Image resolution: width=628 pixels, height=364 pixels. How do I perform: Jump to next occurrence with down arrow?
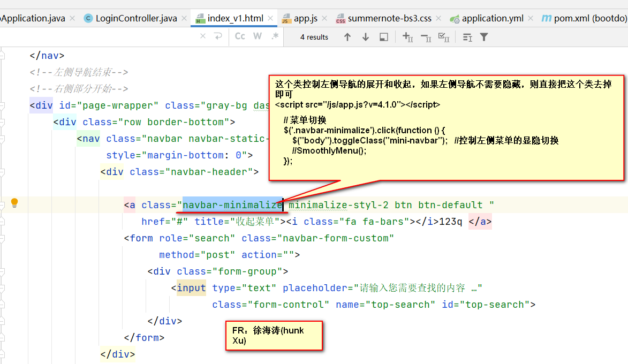click(x=365, y=37)
